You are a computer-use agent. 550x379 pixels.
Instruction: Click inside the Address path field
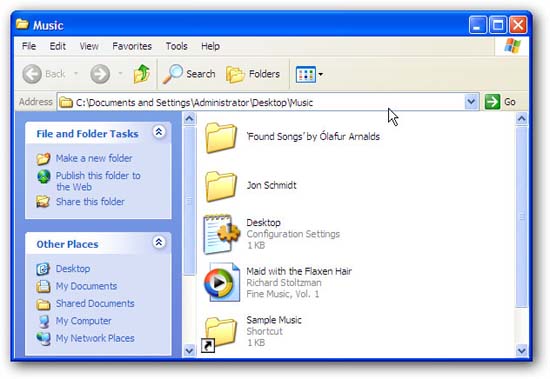point(261,102)
